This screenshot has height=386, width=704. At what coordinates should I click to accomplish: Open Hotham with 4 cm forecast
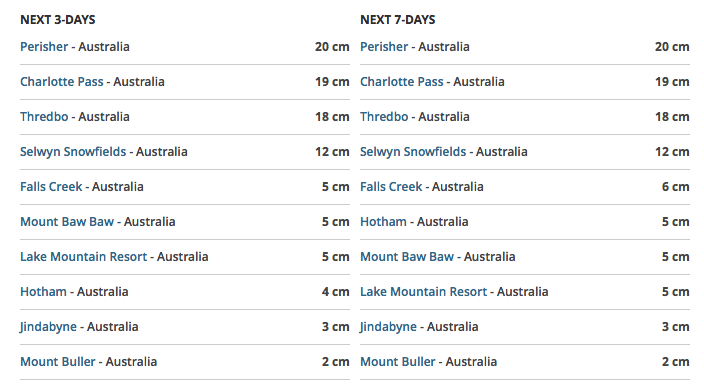(x=43, y=292)
